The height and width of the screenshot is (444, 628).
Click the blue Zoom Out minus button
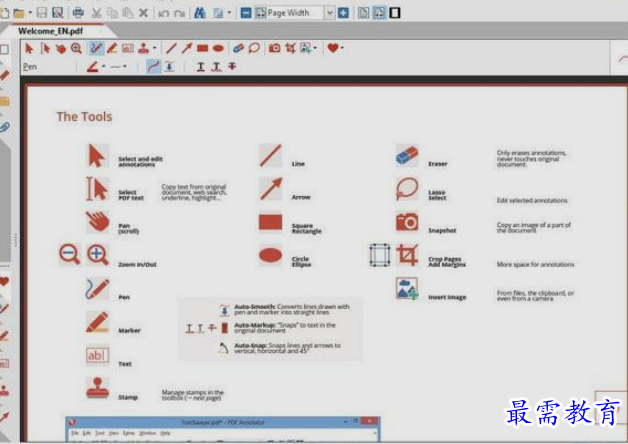tap(246, 13)
